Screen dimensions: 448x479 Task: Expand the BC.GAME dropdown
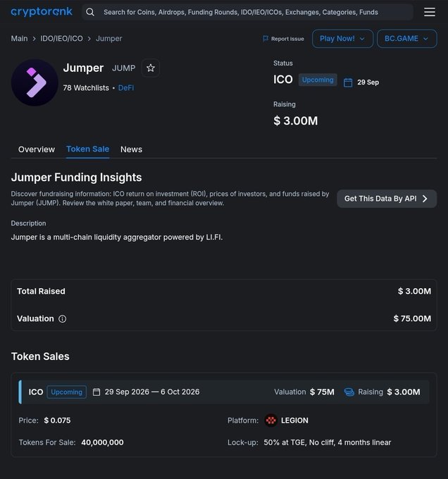[x=406, y=39]
